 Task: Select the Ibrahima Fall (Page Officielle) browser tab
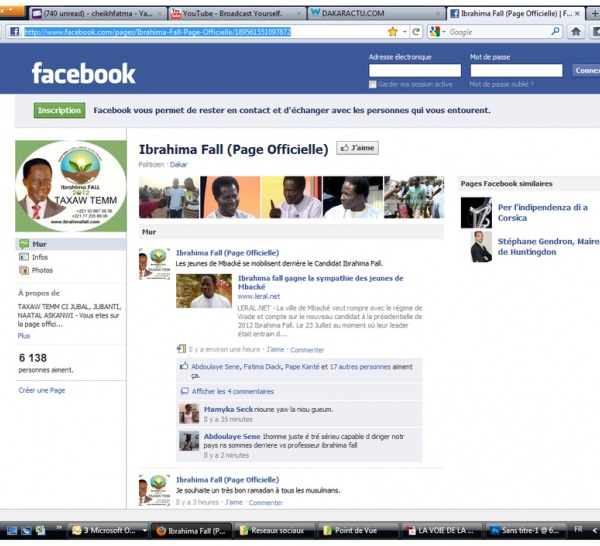pyautogui.click(x=515, y=13)
